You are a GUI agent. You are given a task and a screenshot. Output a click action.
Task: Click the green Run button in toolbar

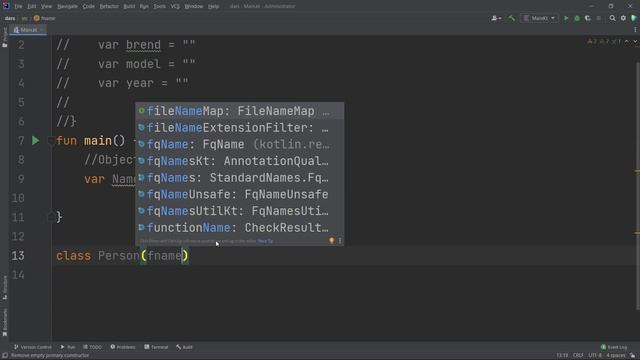tap(566, 18)
